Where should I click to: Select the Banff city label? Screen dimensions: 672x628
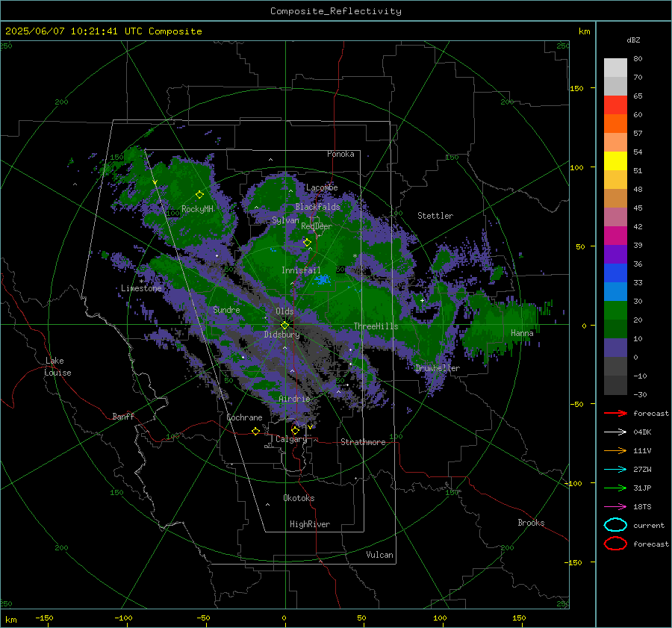pos(123,416)
